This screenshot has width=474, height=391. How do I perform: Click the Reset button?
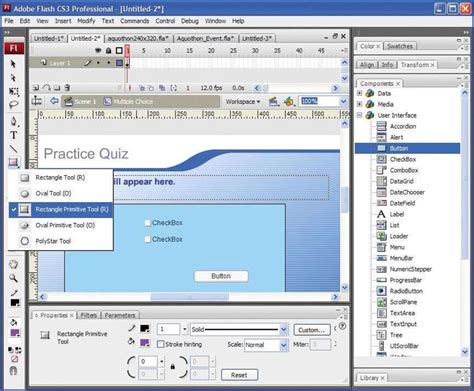239,375
